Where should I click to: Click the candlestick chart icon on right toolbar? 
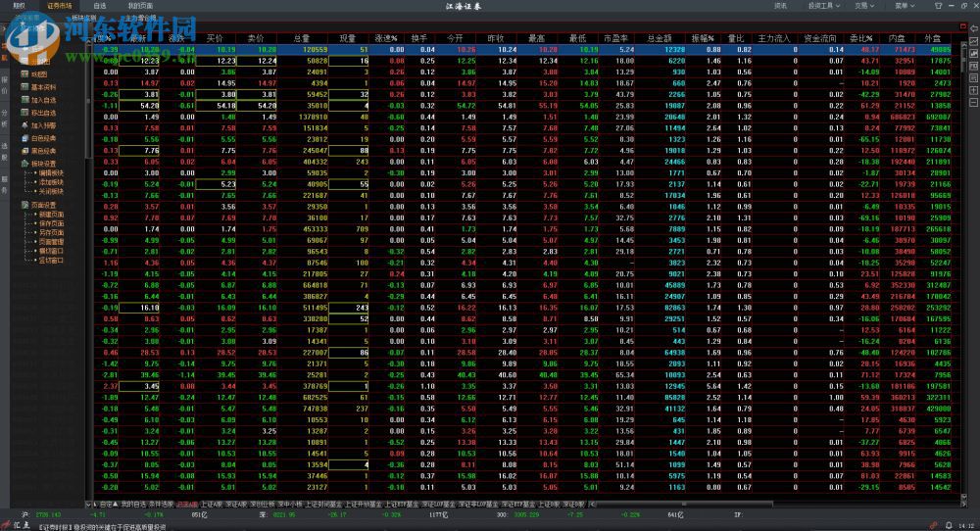(974, 54)
